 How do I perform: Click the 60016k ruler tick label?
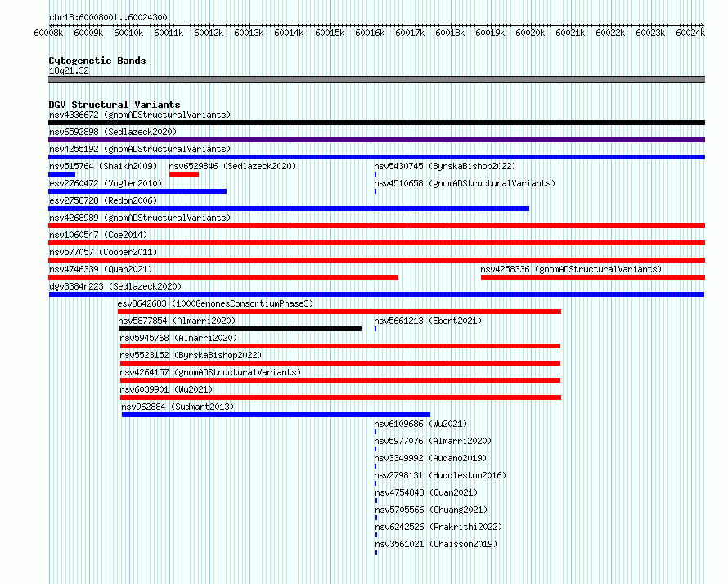pos(370,33)
